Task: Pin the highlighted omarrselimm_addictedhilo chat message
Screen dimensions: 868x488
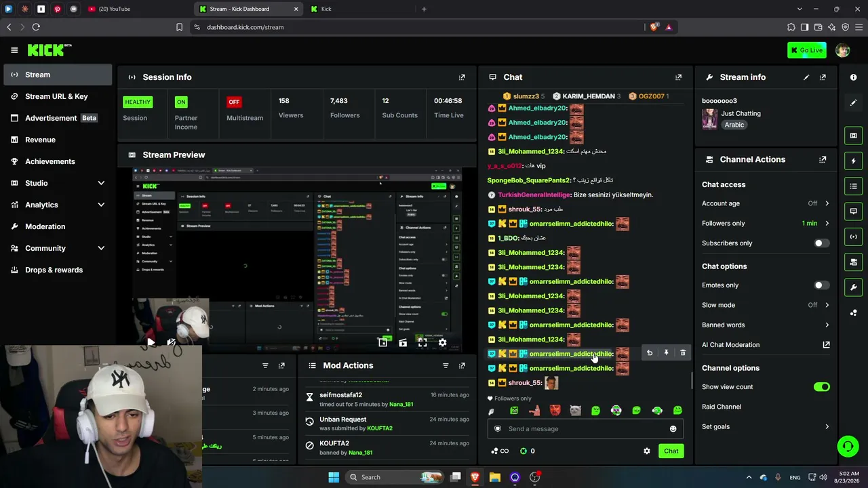Action: pos(666,353)
